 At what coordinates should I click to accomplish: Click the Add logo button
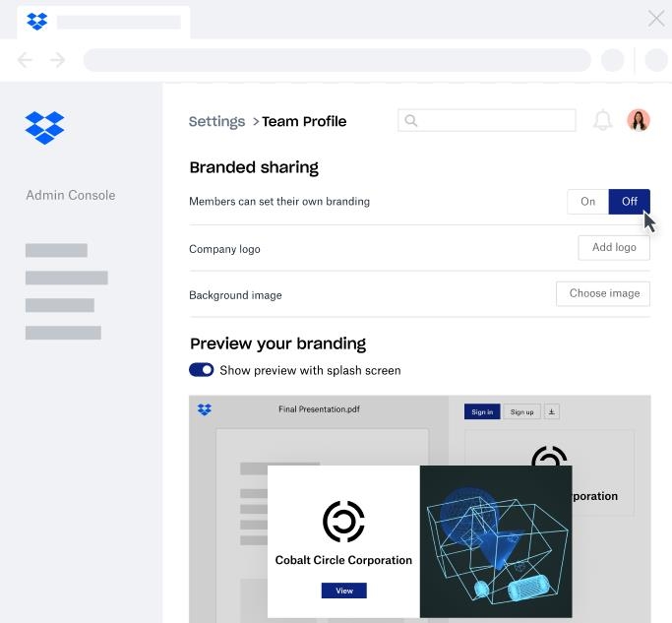614,247
